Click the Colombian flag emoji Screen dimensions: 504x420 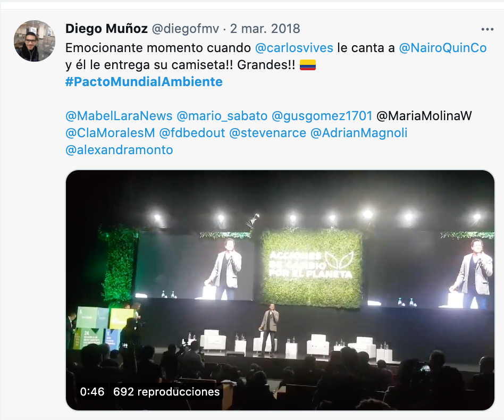[308, 65]
